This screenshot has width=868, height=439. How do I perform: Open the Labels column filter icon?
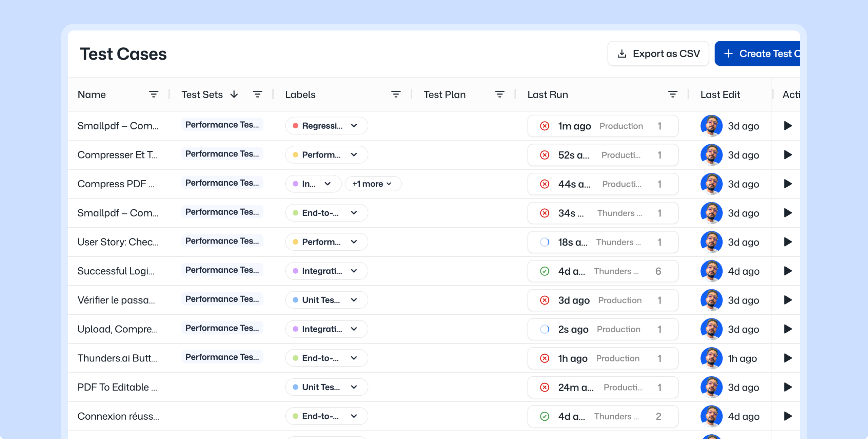tap(396, 95)
